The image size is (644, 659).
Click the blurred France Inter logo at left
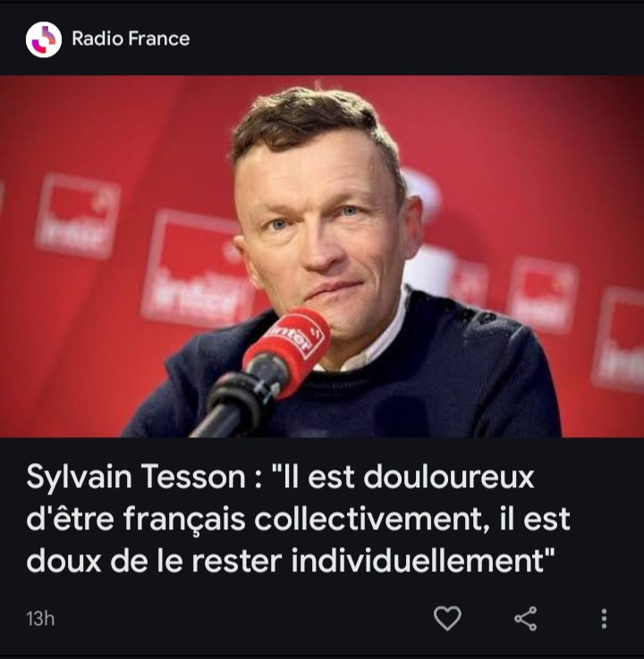click(77, 215)
